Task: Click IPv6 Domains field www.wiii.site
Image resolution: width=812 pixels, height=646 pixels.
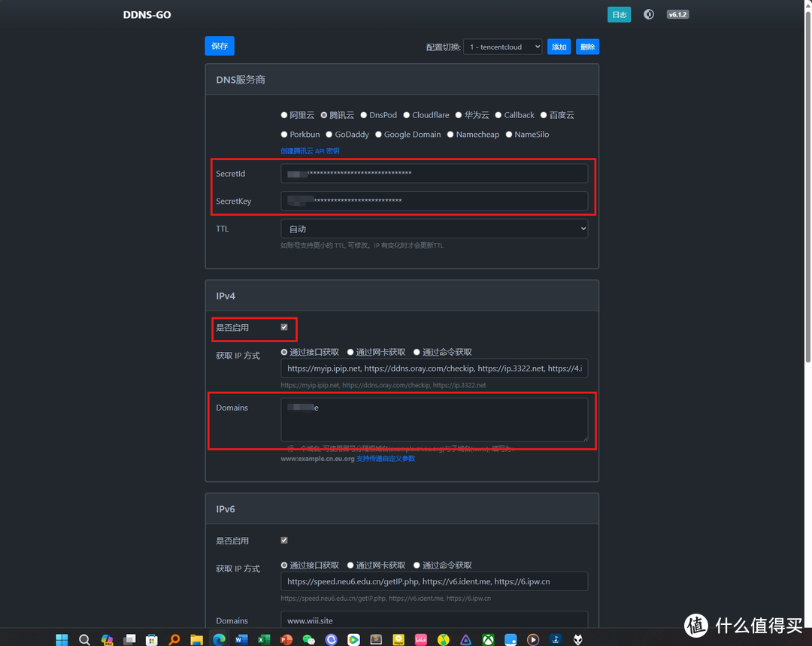Action: coord(434,620)
